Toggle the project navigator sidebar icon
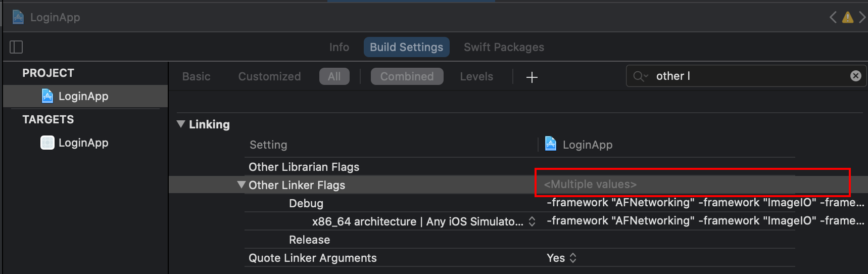868x274 pixels. coord(16,47)
